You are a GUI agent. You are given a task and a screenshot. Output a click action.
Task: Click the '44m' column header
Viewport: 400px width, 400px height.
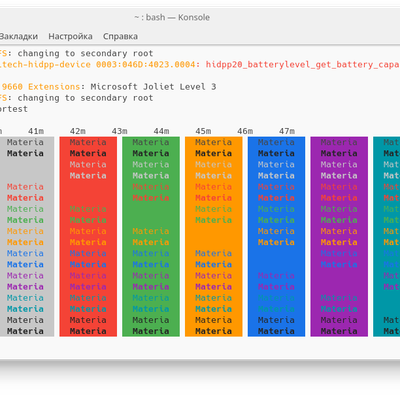[x=161, y=131]
